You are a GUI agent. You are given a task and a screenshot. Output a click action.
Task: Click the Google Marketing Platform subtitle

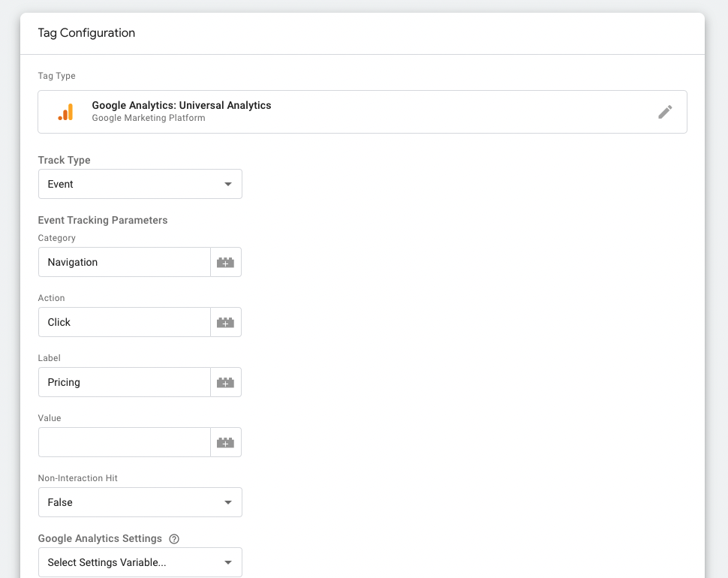tap(149, 118)
